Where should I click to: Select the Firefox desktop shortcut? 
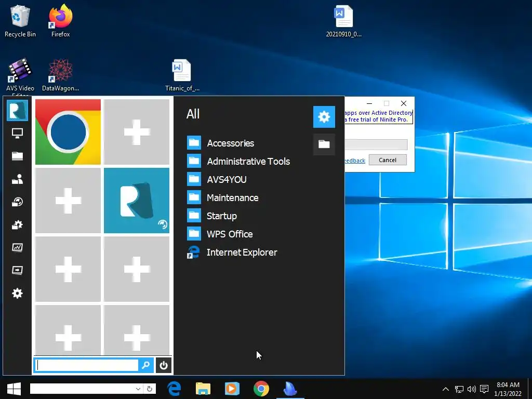click(60, 21)
